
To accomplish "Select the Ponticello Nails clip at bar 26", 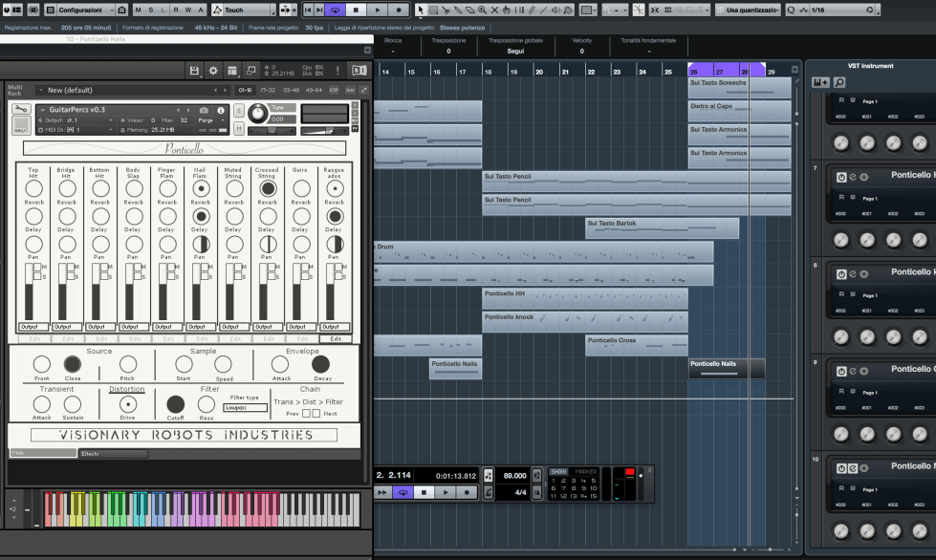I will pyautogui.click(x=726, y=369).
